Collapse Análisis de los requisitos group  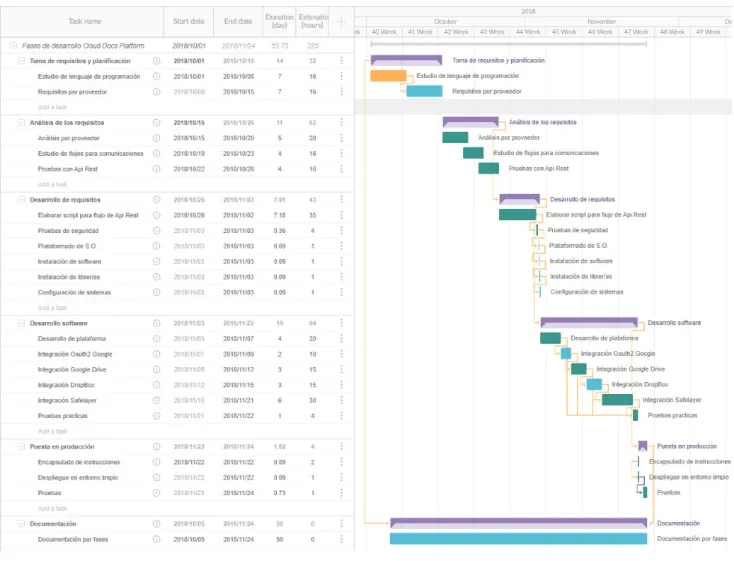(x=21, y=123)
